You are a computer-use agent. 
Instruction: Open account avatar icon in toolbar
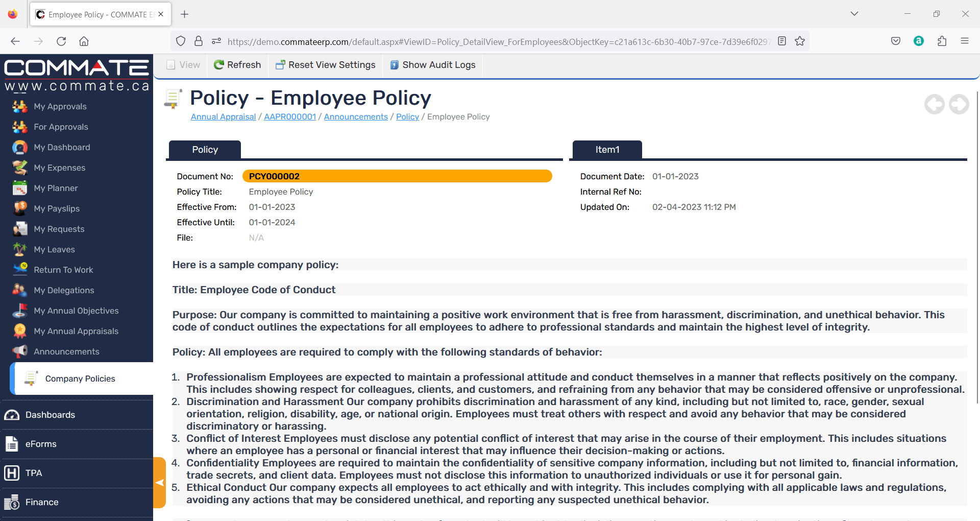(x=919, y=41)
